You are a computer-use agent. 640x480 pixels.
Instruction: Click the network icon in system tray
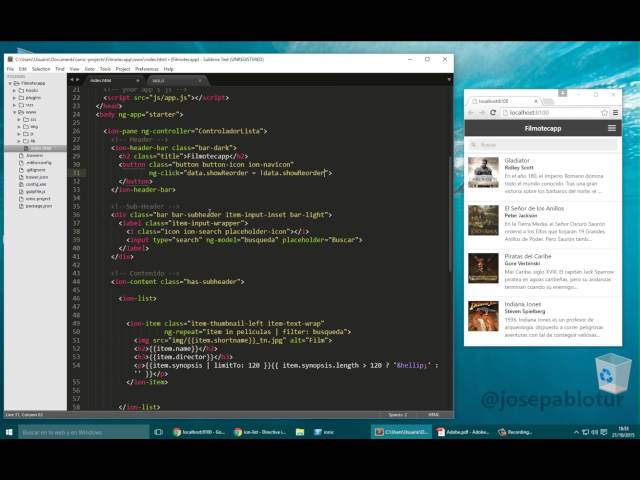click(x=585, y=432)
